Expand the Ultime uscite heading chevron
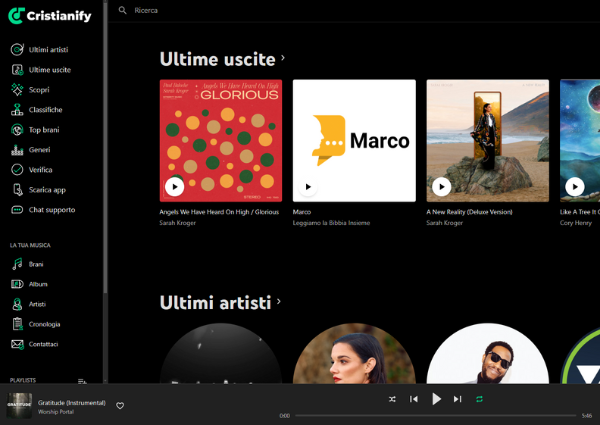This screenshot has height=425, width=600. click(283, 58)
